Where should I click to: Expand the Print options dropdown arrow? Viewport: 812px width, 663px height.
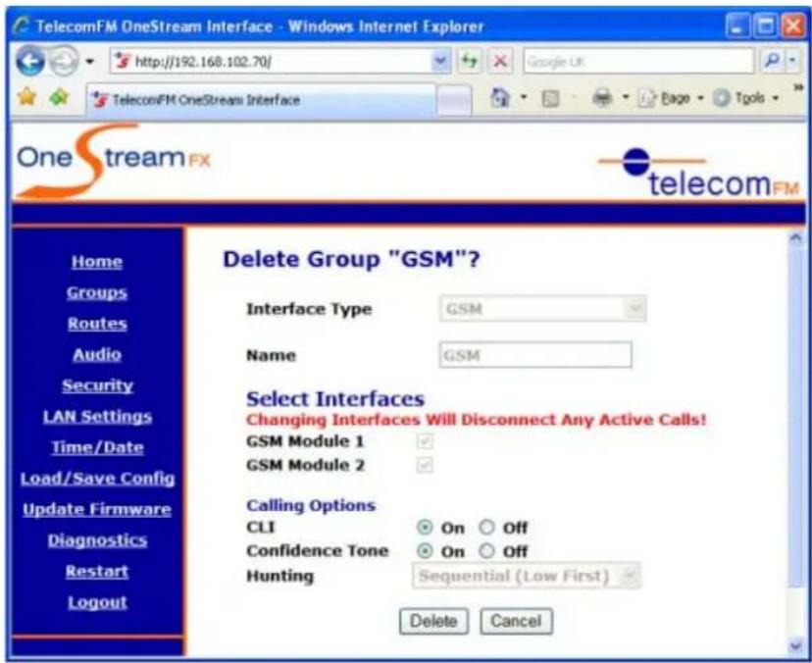[625, 97]
